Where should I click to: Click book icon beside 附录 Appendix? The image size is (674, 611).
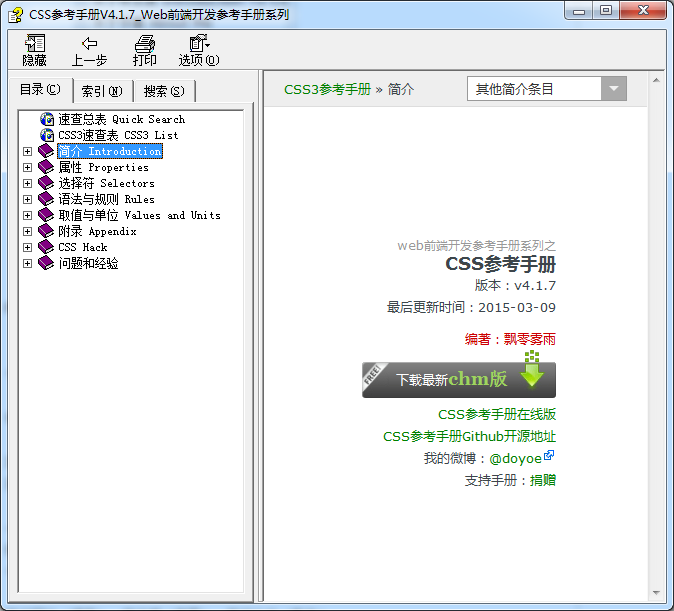tap(46, 231)
